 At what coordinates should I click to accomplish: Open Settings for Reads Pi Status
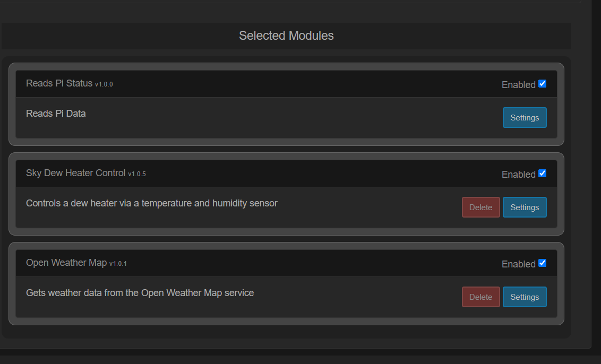pos(525,118)
